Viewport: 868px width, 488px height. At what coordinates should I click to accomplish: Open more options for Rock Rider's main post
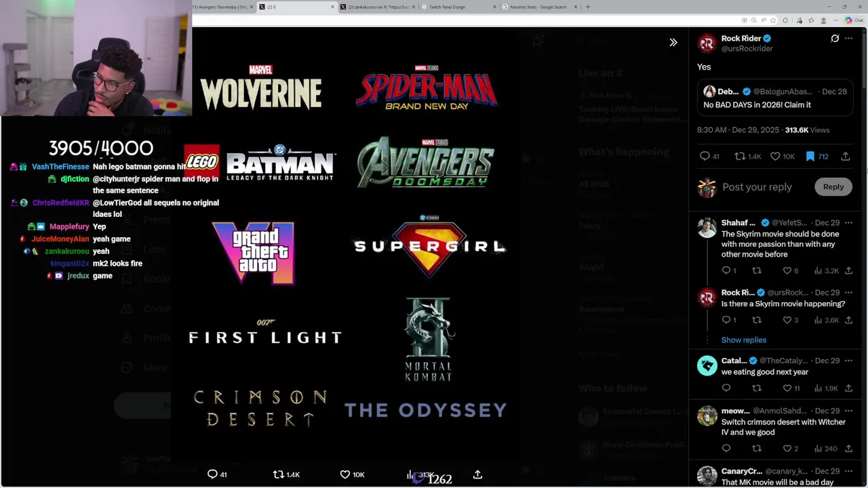pyautogui.click(x=848, y=39)
